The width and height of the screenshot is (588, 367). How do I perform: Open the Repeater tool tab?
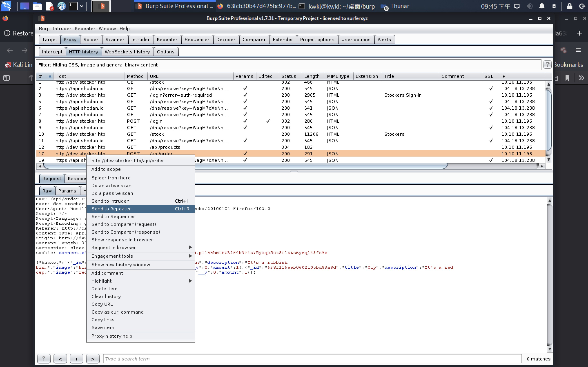[x=167, y=40]
